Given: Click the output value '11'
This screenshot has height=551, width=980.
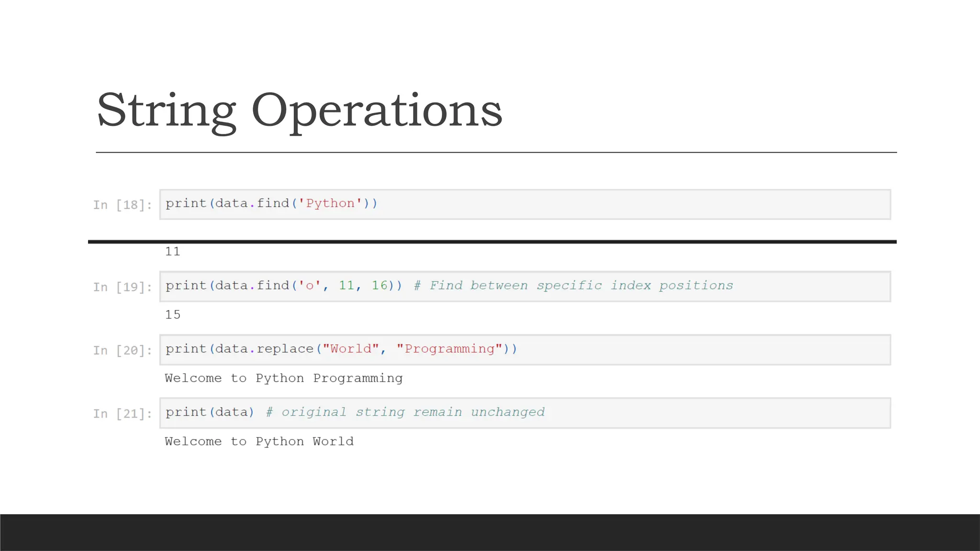Looking at the screenshot, I should click(x=173, y=252).
